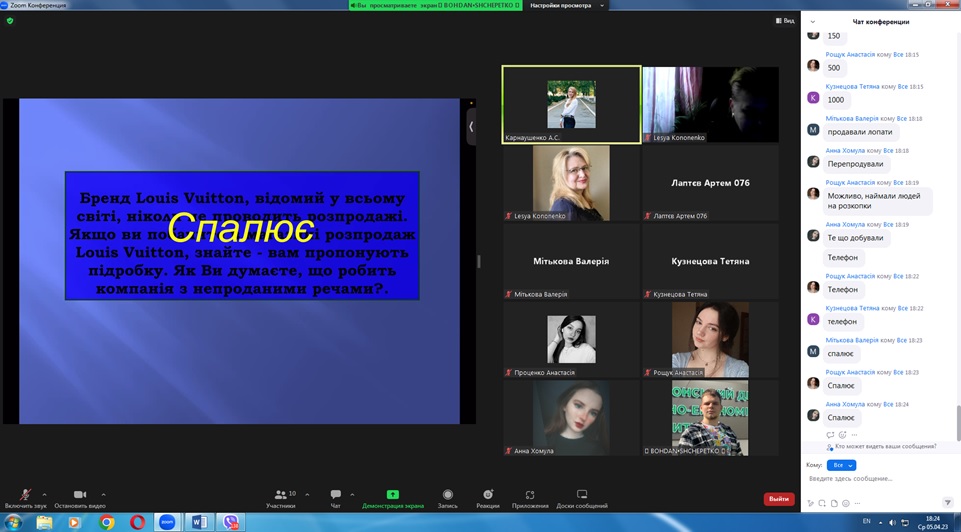The height and width of the screenshot is (532, 961).
Task: Click EN language indicator in tray
Action: [x=867, y=521]
